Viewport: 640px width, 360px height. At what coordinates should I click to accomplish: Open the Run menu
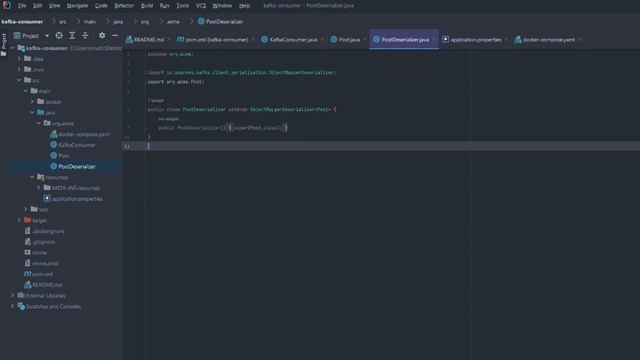164,6
